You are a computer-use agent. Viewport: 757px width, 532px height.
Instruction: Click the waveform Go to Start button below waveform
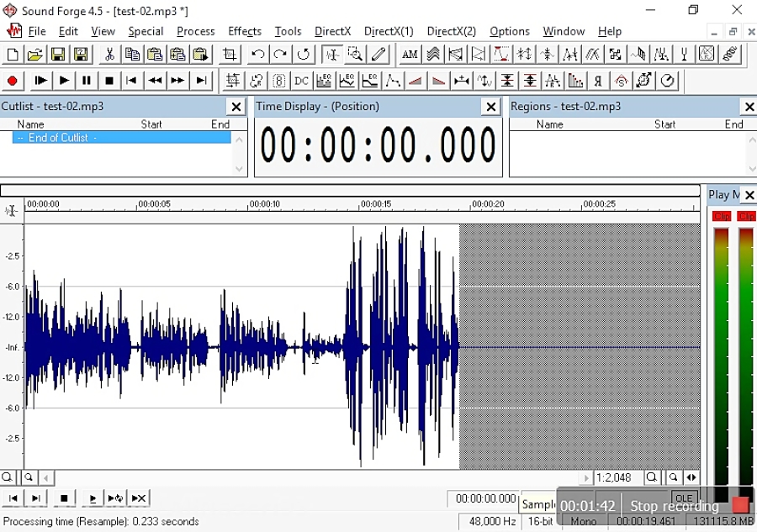pos(13,498)
